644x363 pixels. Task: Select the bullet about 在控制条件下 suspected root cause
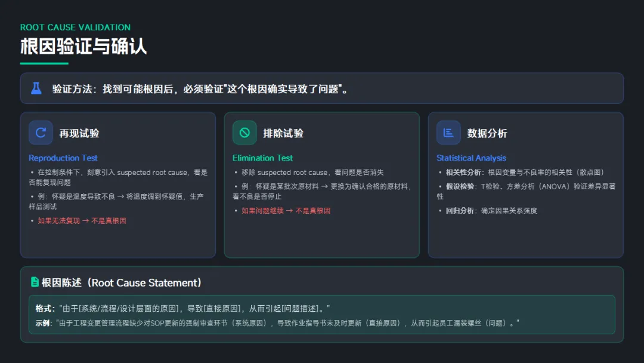point(118,177)
